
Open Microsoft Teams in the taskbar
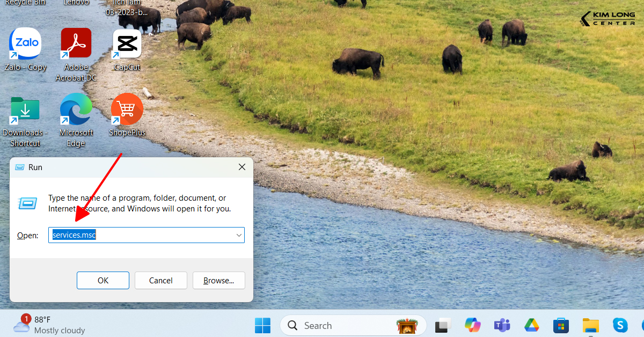tap(502, 325)
